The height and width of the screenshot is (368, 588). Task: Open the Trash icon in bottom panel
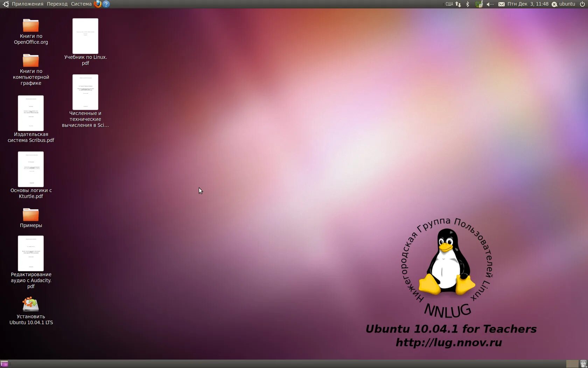coord(583,364)
